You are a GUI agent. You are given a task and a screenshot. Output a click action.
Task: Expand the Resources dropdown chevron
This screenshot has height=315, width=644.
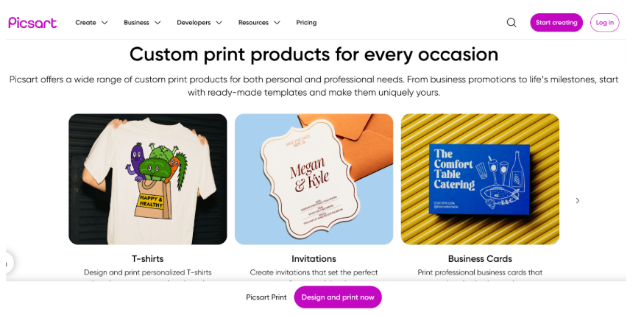coord(277,23)
